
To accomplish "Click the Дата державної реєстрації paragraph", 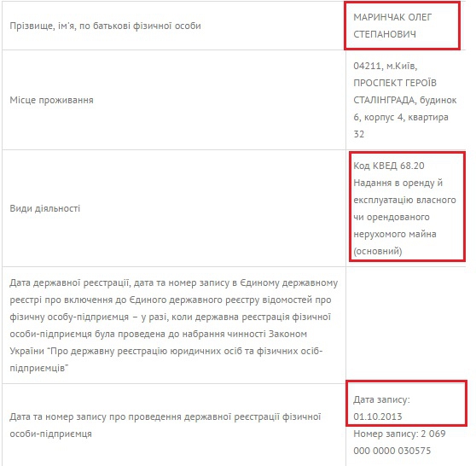I will pyautogui.click(x=174, y=325).
